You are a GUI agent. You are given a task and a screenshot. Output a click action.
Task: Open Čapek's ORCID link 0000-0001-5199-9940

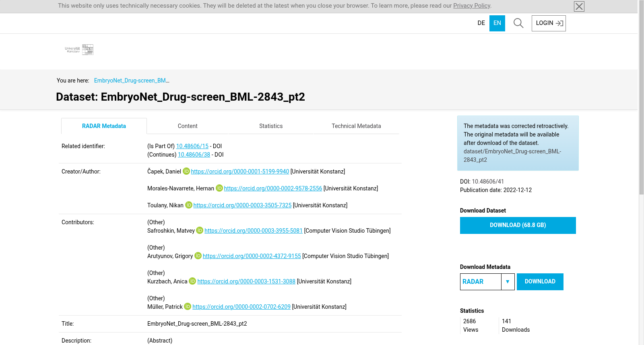pyautogui.click(x=240, y=171)
